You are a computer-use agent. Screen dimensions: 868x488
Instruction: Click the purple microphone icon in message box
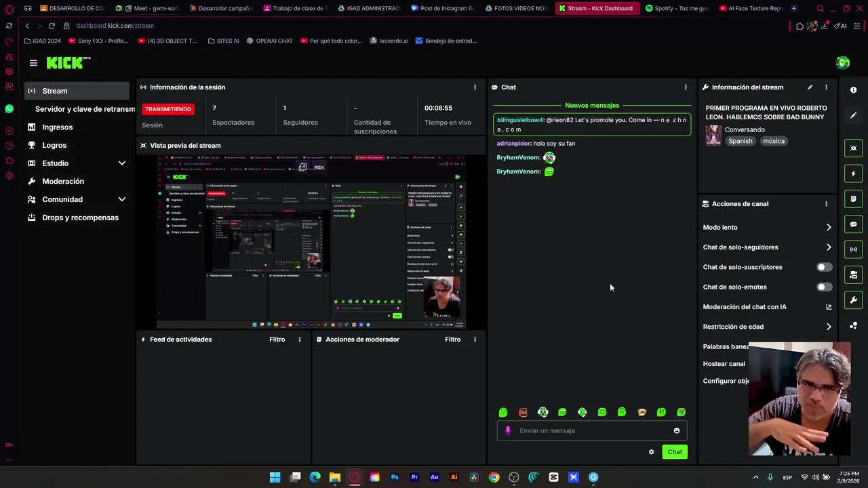coord(508,430)
